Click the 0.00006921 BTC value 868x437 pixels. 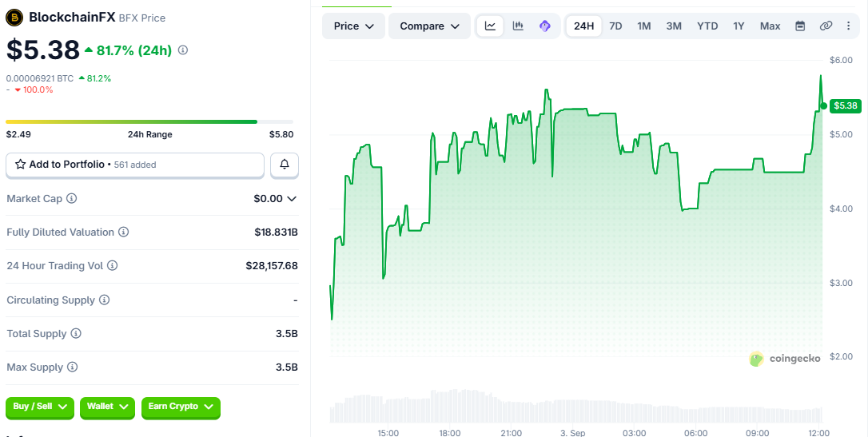click(x=40, y=78)
